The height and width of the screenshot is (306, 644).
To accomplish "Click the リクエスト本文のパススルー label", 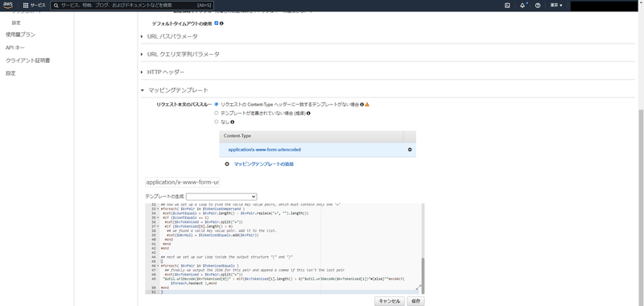I will [x=184, y=105].
